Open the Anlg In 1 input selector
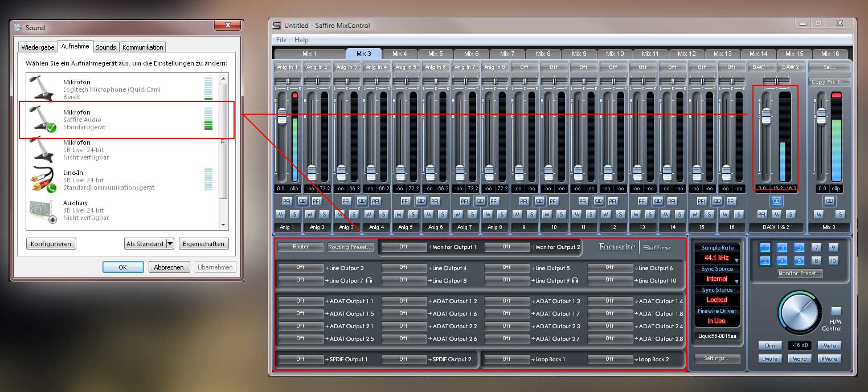The width and height of the screenshot is (868, 392). click(288, 67)
